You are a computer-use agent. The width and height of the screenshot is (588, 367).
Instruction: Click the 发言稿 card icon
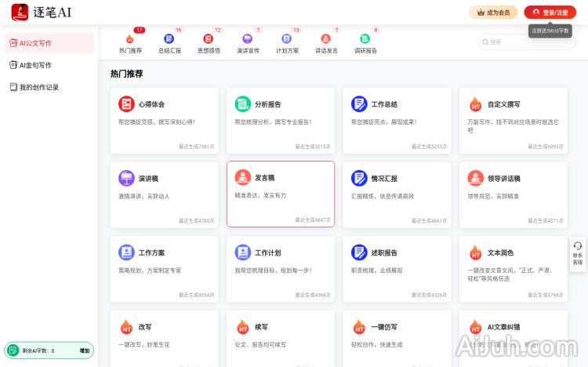tap(242, 177)
